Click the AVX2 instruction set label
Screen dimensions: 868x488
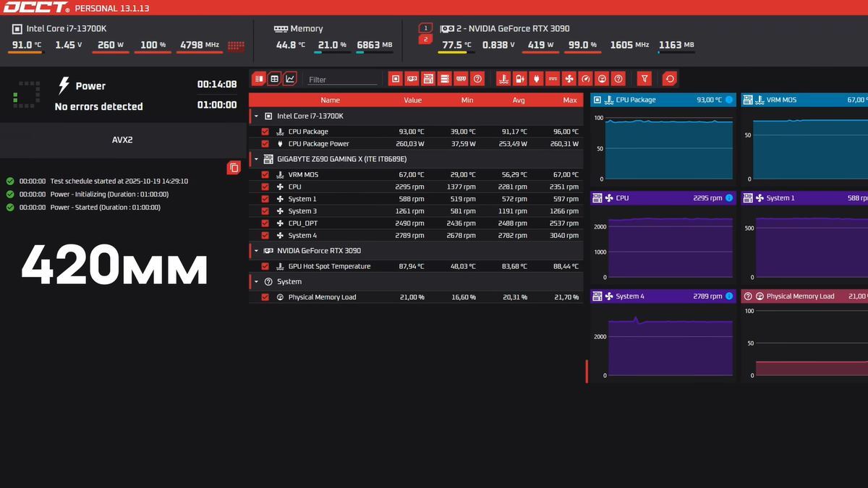(122, 140)
